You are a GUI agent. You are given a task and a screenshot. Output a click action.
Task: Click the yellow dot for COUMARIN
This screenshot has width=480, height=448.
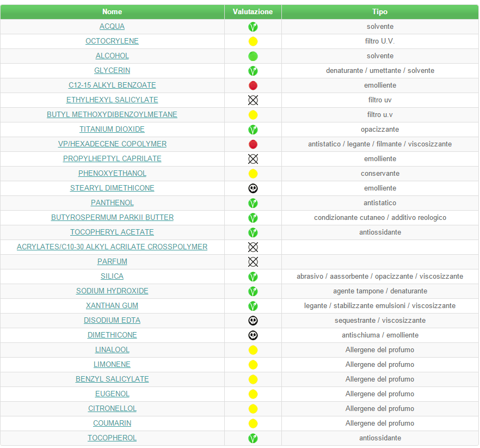tap(253, 424)
